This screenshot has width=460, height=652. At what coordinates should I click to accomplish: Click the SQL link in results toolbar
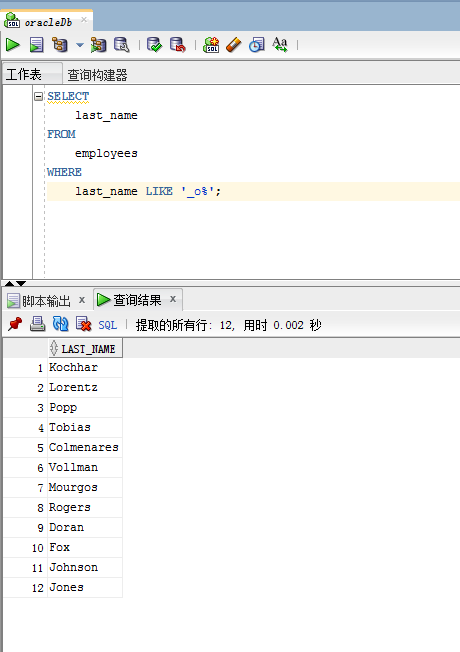point(107,325)
